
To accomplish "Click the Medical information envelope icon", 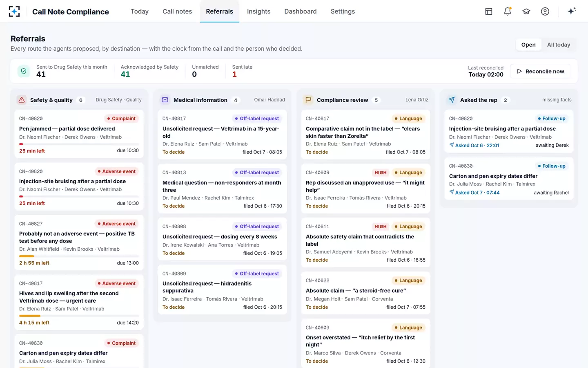I will point(165,100).
